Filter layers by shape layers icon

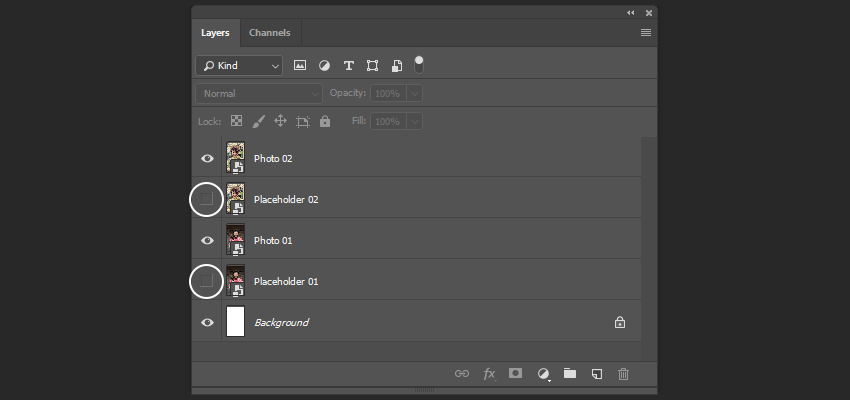[x=372, y=66]
